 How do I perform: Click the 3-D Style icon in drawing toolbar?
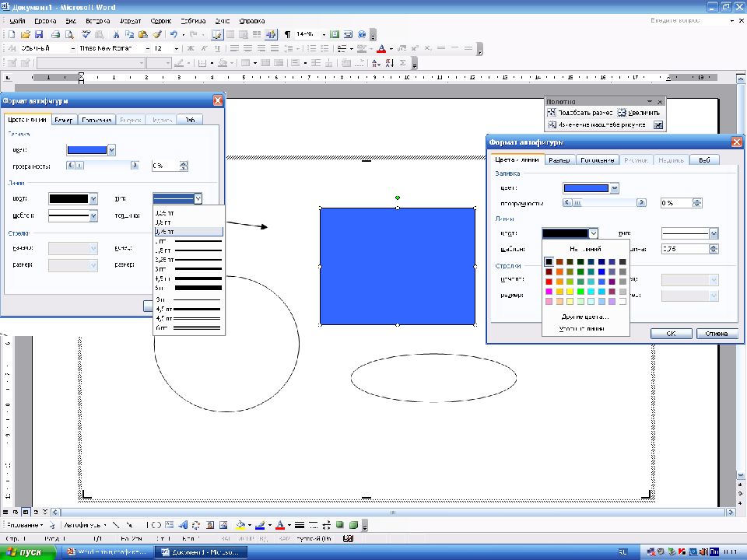[x=353, y=525]
